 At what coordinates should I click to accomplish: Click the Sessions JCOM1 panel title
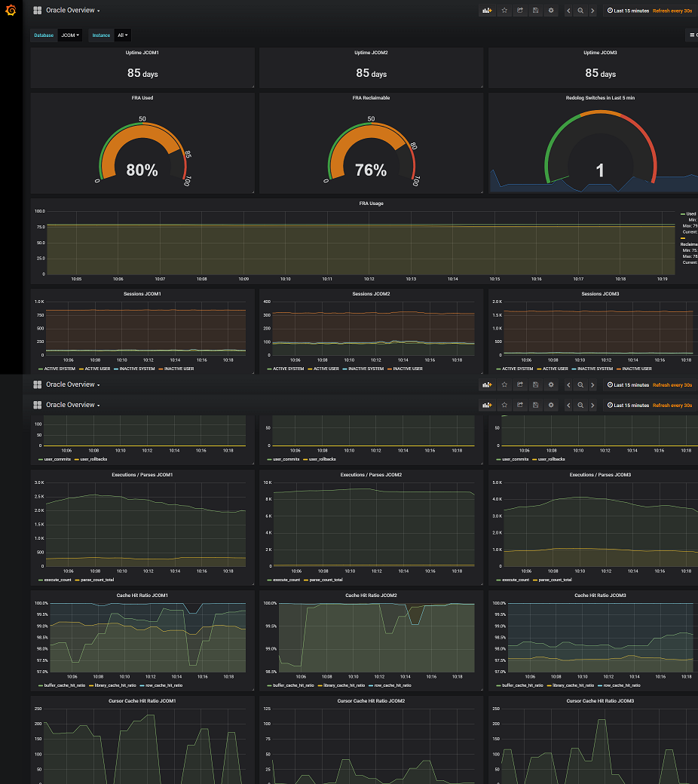(x=142, y=294)
